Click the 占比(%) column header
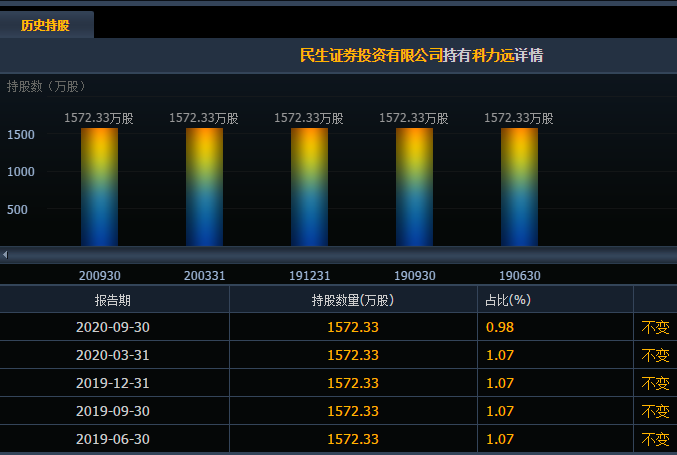This screenshot has width=677, height=455. coord(555,300)
